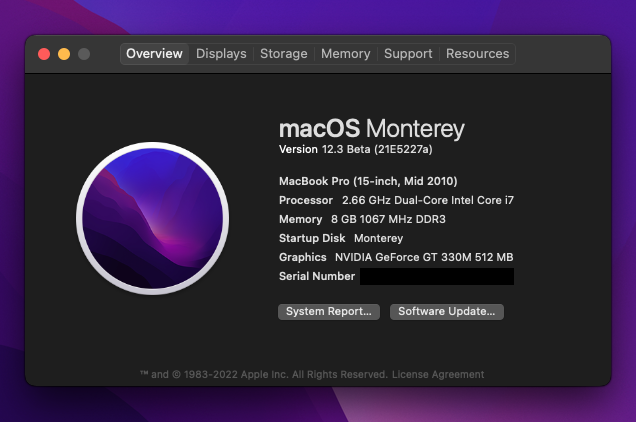The width and height of the screenshot is (636, 422).
Task: Open the License Agreement link
Action: tap(438, 374)
